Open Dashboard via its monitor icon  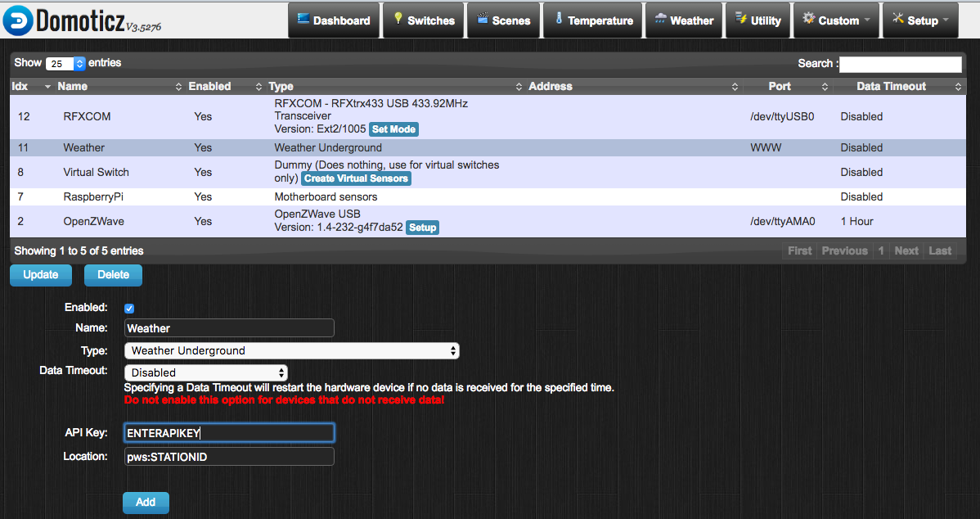pyautogui.click(x=303, y=18)
